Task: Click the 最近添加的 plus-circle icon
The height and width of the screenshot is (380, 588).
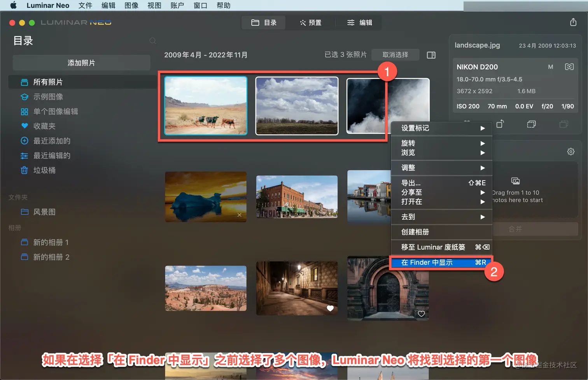Action: (x=24, y=141)
